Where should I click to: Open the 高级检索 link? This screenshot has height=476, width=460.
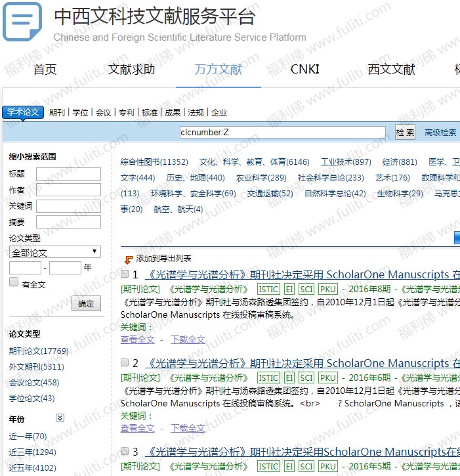coord(440,133)
